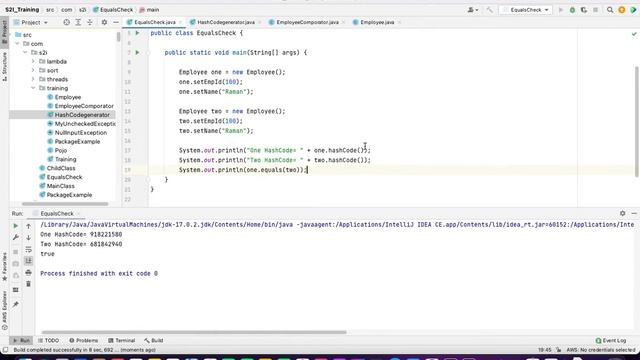The height and width of the screenshot is (360, 640).
Task: Open the TODO tool window
Action: (49, 340)
